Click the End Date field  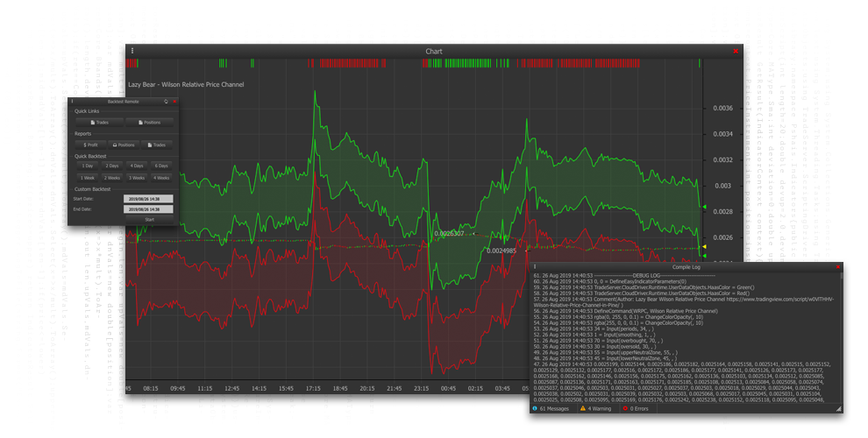(x=147, y=209)
